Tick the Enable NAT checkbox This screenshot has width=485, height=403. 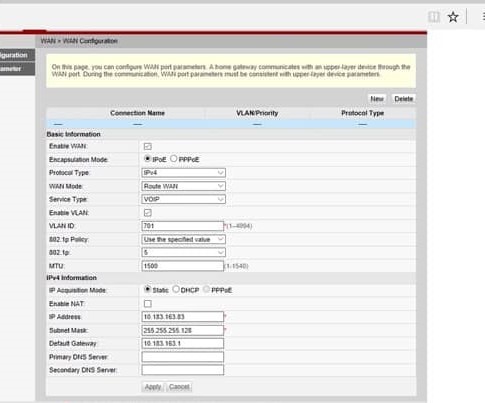click(148, 304)
